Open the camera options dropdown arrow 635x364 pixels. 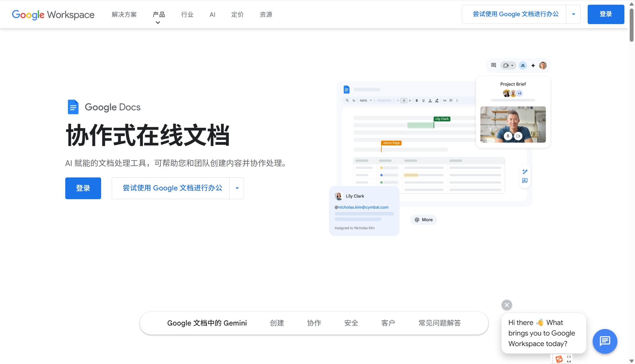tap(512, 66)
